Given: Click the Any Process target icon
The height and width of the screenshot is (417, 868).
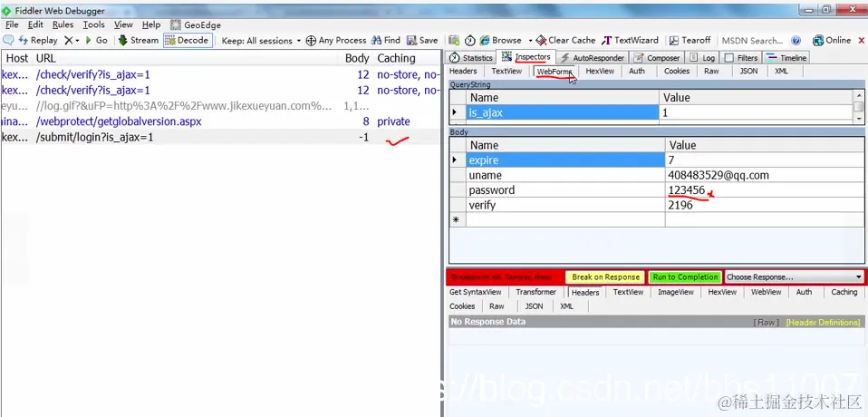Looking at the screenshot, I should coord(311,41).
